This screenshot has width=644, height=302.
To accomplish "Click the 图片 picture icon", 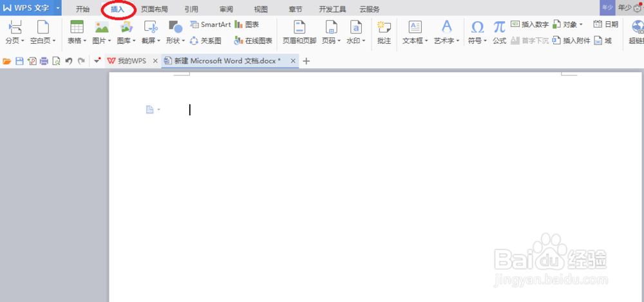I will (x=102, y=27).
